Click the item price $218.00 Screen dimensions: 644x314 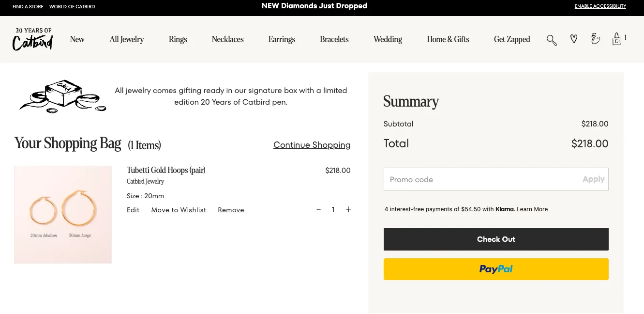338,171
